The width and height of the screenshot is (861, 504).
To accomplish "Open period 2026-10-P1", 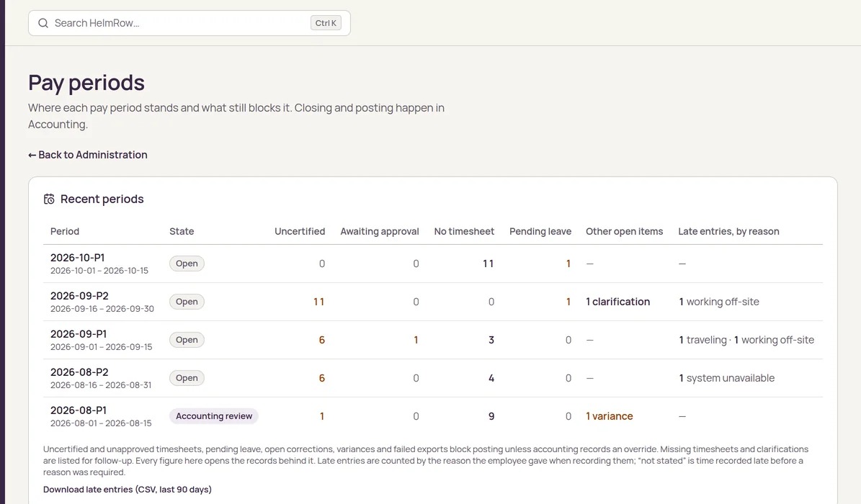I will 77,258.
